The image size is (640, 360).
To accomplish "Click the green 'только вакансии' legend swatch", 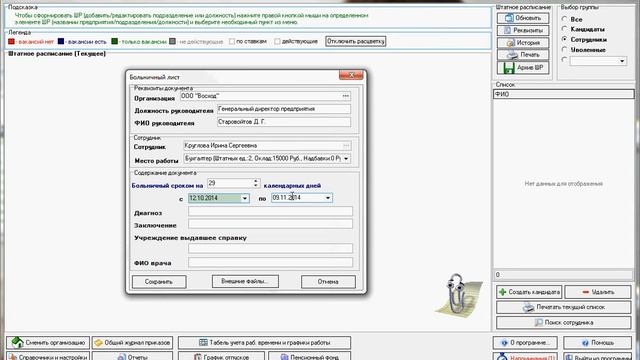I will click(x=115, y=41).
